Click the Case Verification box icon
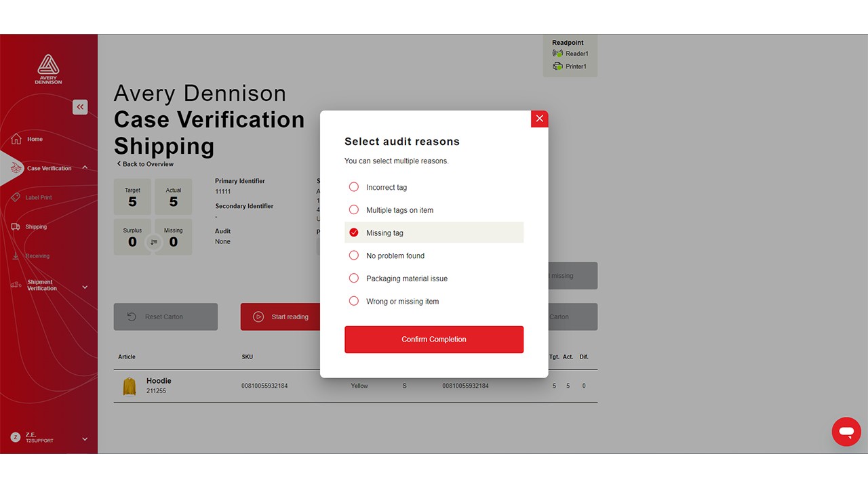This screenshot has width=868, height=488. (16, 168)
